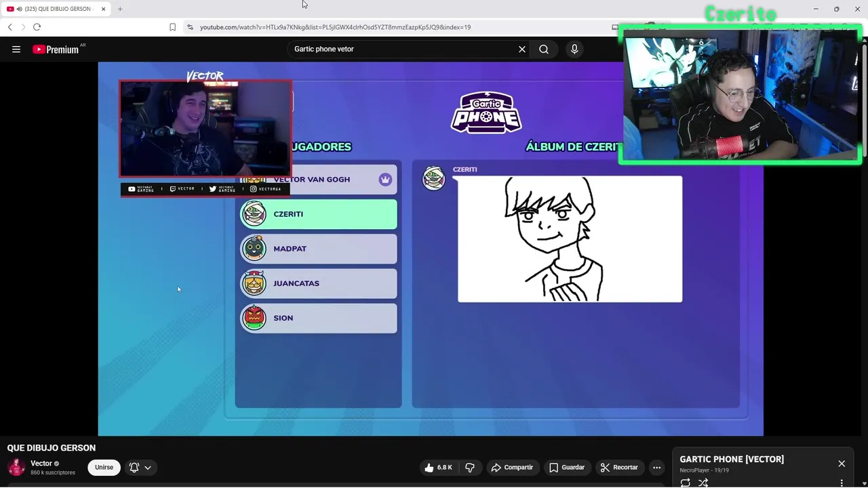Go back in the browser
Viewport: 868px width, 488px height.
click(10, 27)
